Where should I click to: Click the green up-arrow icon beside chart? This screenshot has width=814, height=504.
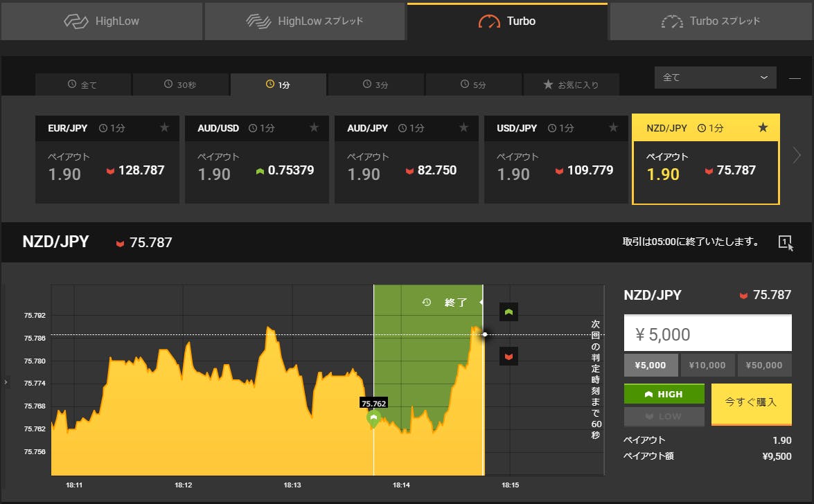508,312
